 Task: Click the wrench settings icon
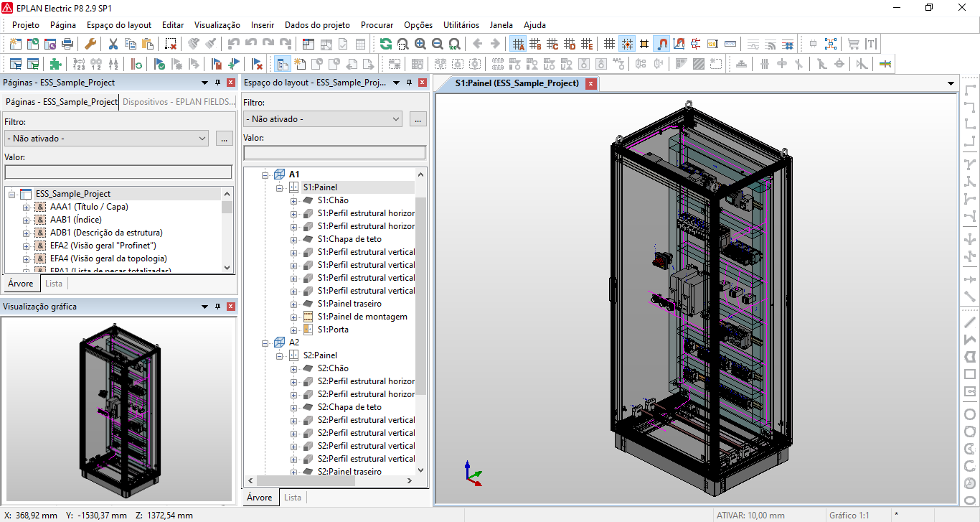[90, 44]
